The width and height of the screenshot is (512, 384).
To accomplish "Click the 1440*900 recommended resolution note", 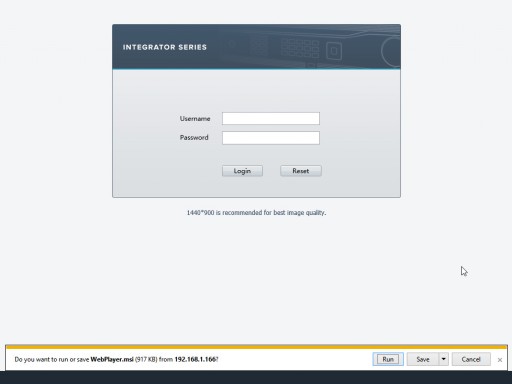I will [256, 213].
